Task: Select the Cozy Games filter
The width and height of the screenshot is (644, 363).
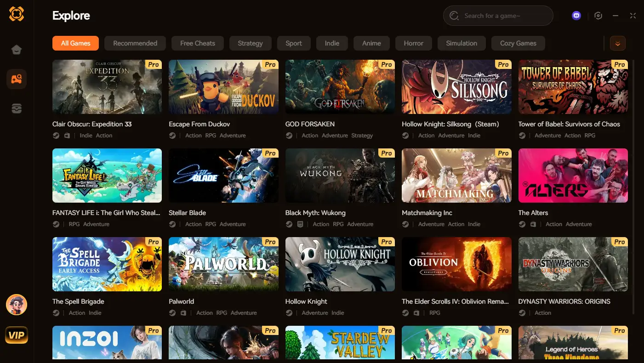Action: [518, 43]
